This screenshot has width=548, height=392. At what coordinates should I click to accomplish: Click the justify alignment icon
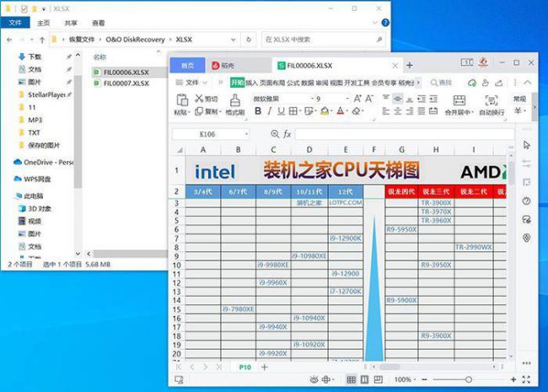tap(422, 111)
